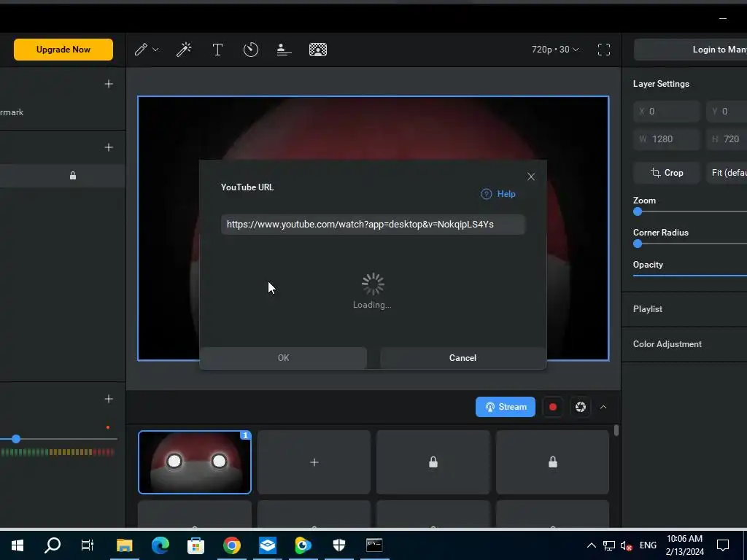This screenshot has width=747, height=560.
Task: Click the YouTube URL input field
Action: [x=373, y=225]
